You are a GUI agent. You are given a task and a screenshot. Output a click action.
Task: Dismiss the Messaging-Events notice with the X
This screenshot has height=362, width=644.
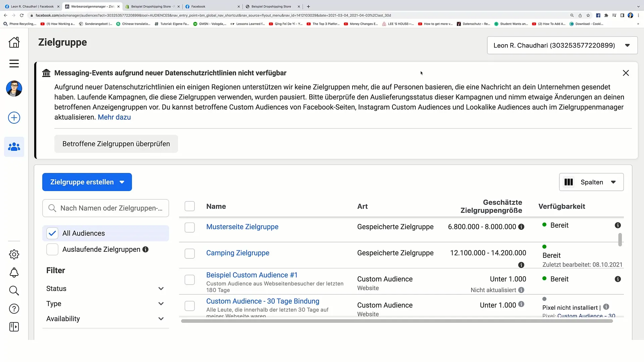tap(626, 73)
